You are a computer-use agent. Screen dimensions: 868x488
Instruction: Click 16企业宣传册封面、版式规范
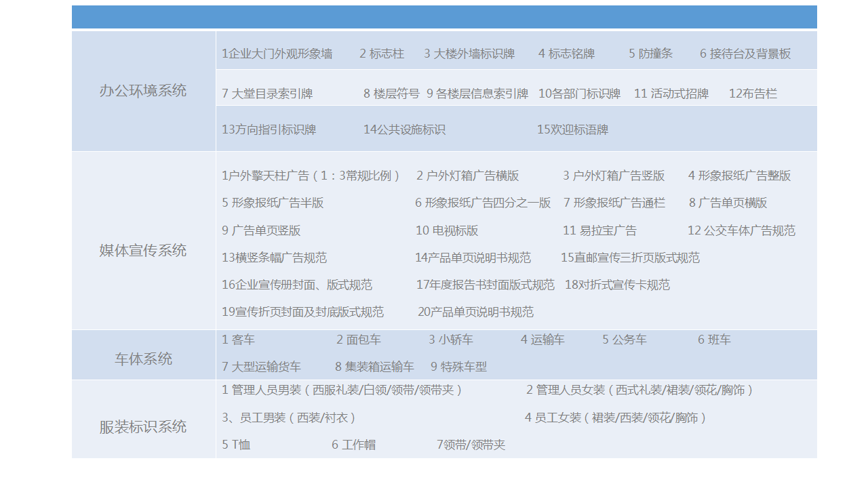[x=297, y=285]
